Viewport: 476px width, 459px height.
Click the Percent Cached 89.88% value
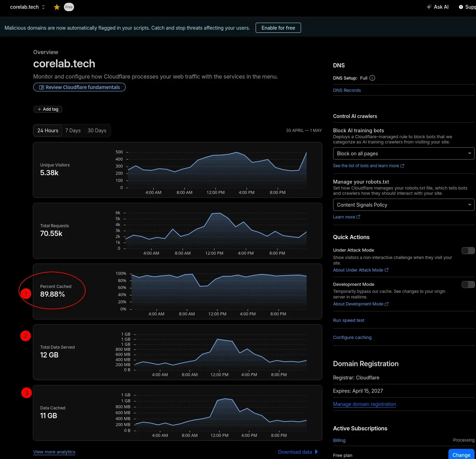click(x=52, y=294)
